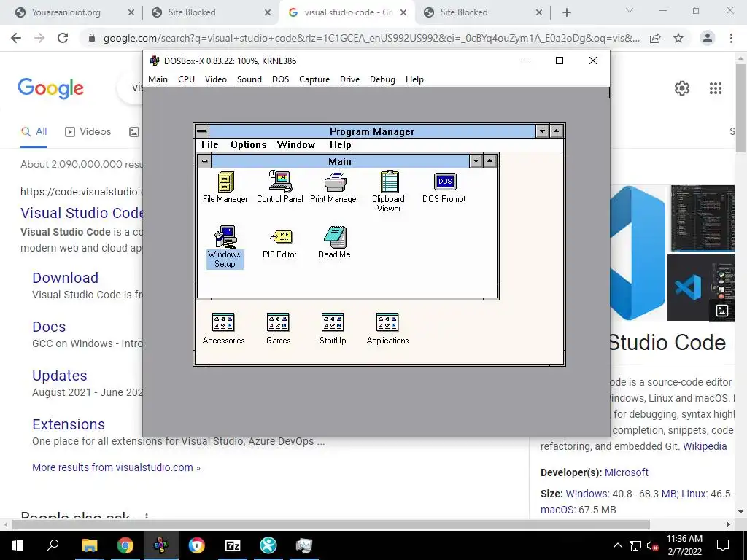Open the Extensions sitelink
This screenshot has height=560, width=747.
(x=69, y=424)
